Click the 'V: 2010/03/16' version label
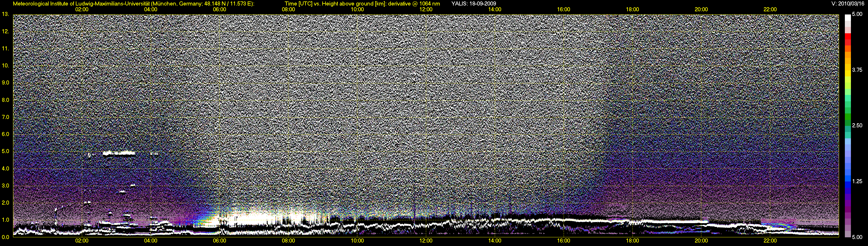The width and height of the screenshot is (868, 246). [848, 4]
